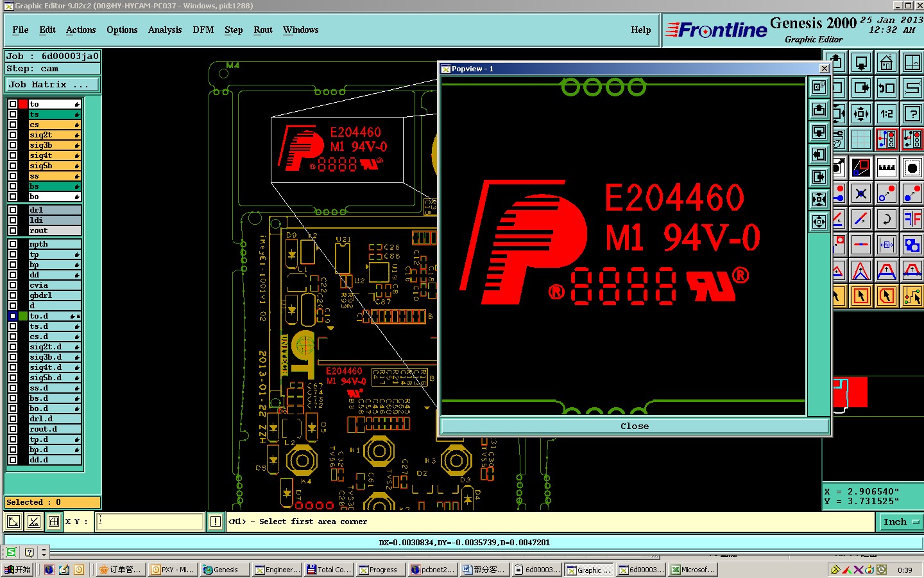Click the pan down arrow icon in main toolbar
The image size is (924, 578).
[861, 63]
